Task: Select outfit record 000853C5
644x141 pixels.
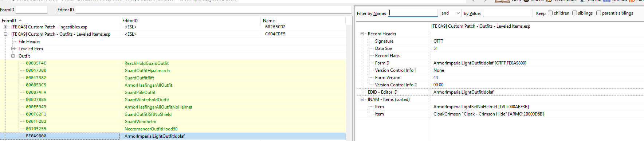Action: [36, 85]
